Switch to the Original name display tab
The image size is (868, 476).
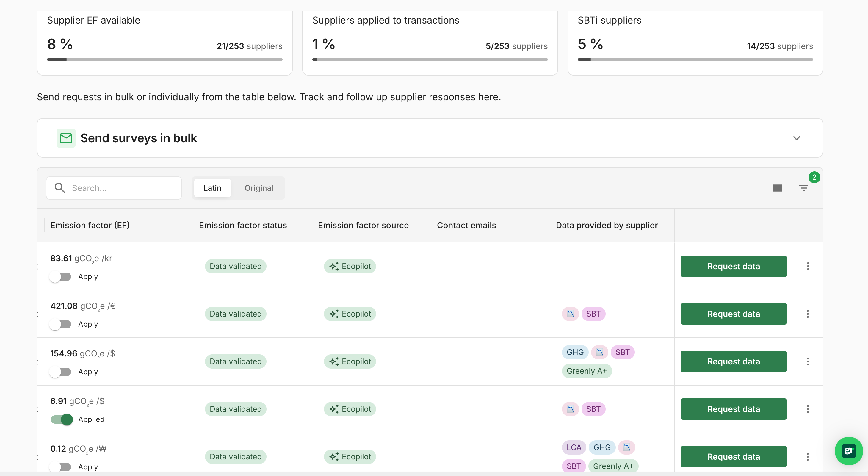pyautogui.click(x=259, y=188)
